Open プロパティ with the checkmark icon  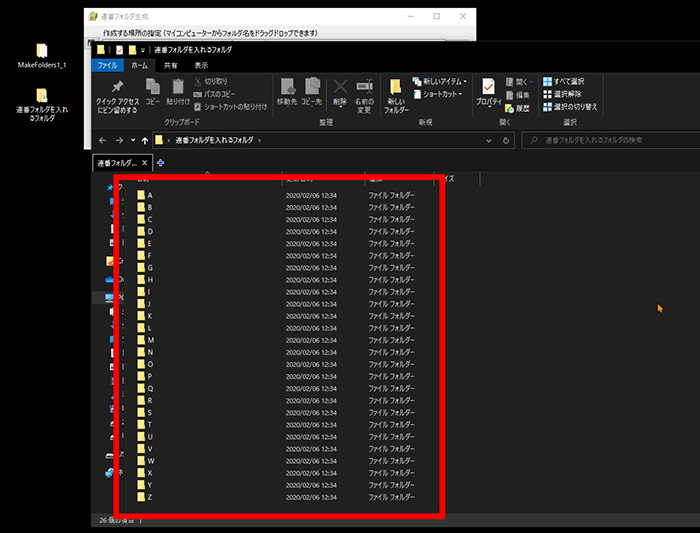pyautogui.click(x=488, y=89)
